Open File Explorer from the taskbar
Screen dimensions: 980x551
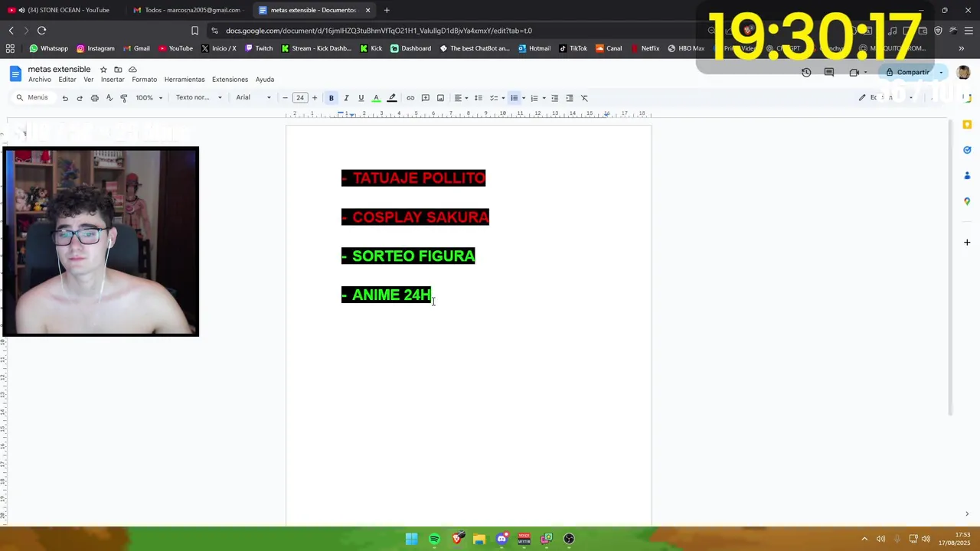479,539
